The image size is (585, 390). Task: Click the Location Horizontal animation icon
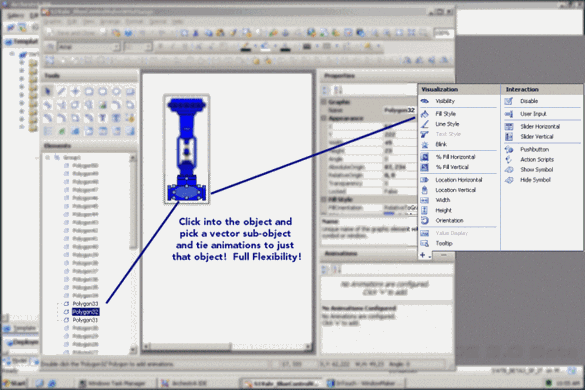tap(425, 180)
